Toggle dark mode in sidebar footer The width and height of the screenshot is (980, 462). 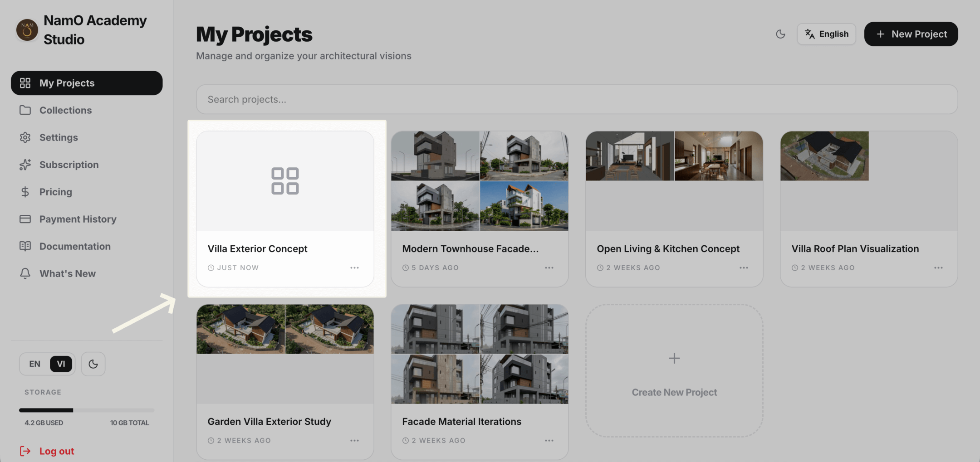93,364
